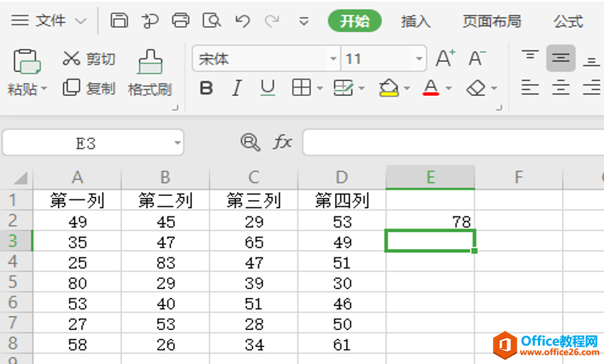604x364 pixels.
Task: Expand font color dropdown arrow
Action: coord(448,88)
